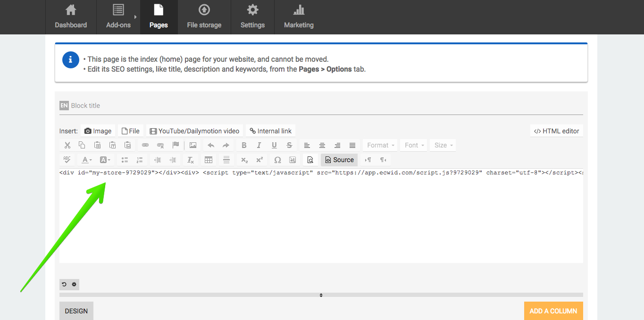Set text direction left to right
644x320 pixels.
368,160
